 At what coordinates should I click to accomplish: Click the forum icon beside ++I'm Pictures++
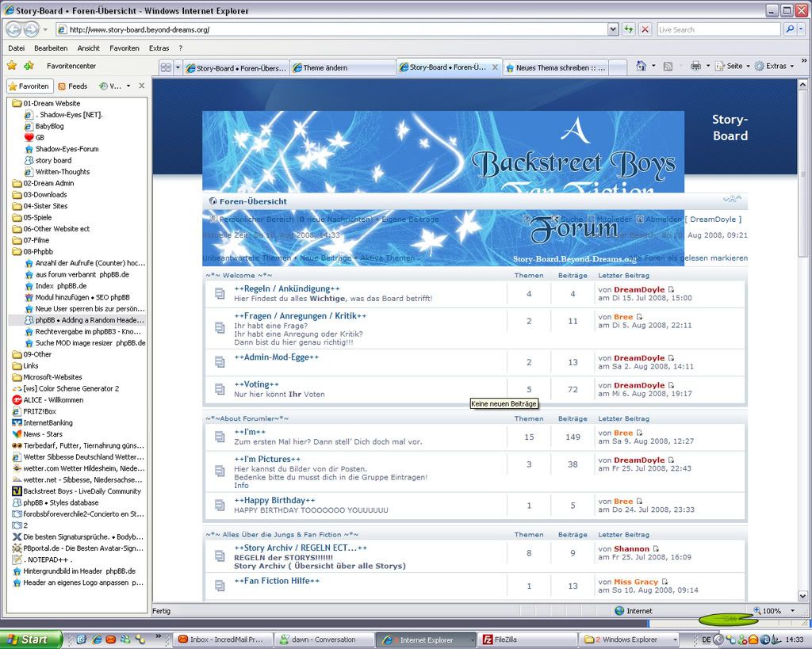(x=220, y=471)
